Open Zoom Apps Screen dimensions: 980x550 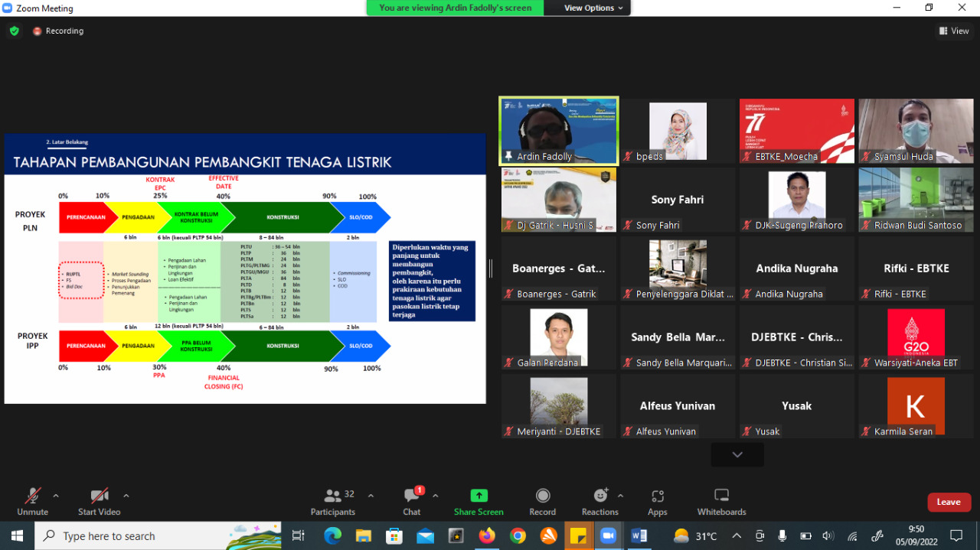657,502
